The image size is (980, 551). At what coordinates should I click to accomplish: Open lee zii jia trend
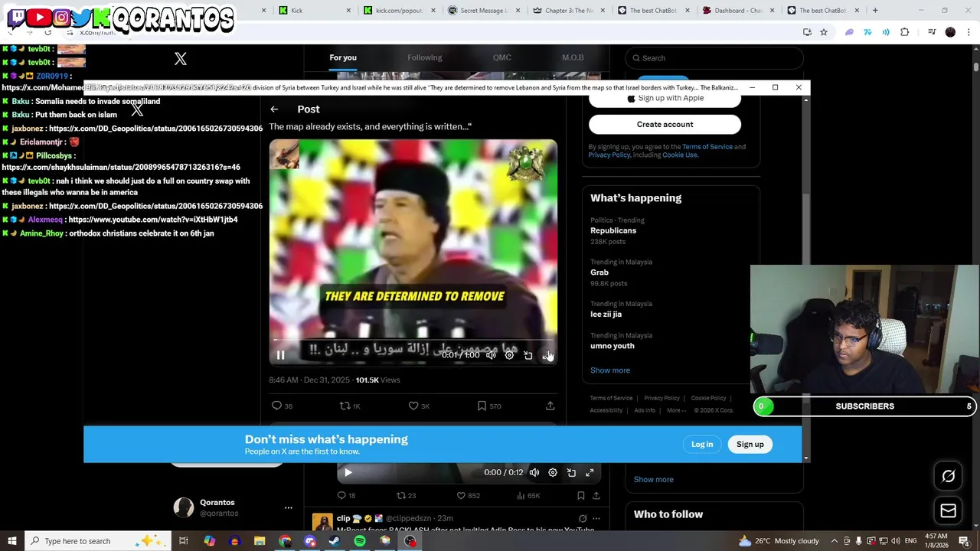coord(606,315)
